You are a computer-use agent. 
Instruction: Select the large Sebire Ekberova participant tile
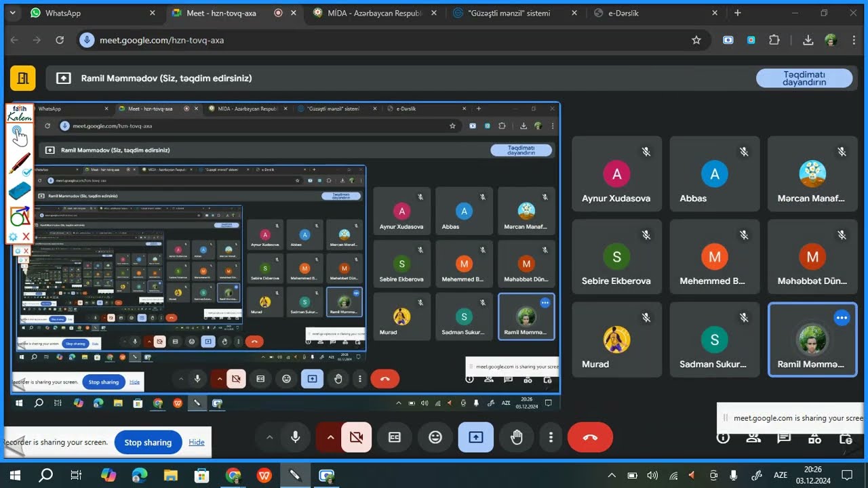616,257
